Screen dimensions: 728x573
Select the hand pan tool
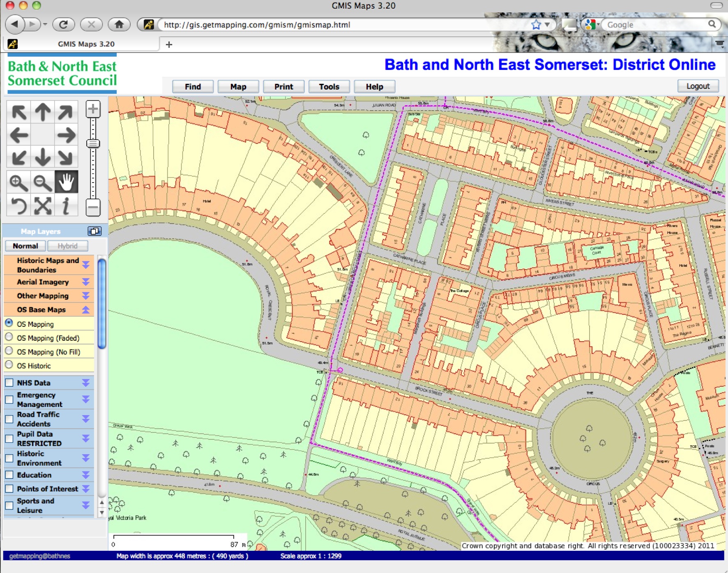tap(66, 182)
